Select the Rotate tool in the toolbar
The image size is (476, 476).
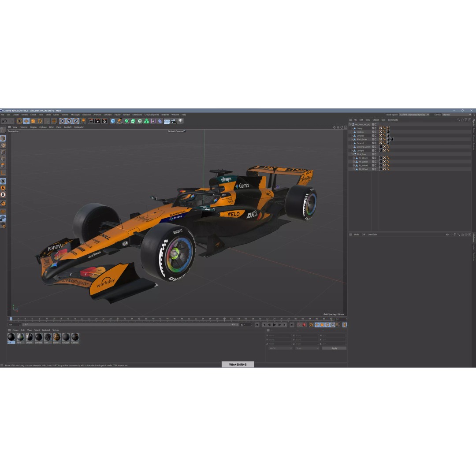[x=38, y=121]
